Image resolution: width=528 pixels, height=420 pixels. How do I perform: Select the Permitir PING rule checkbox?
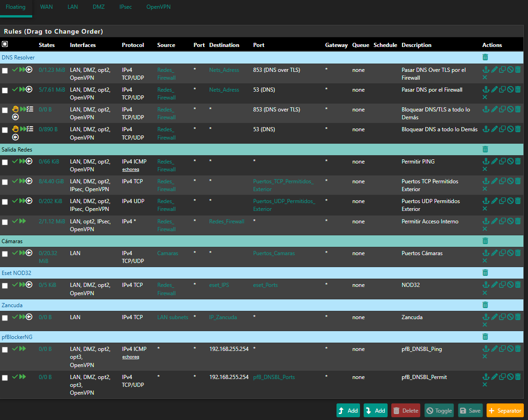[x=5, y=163]
